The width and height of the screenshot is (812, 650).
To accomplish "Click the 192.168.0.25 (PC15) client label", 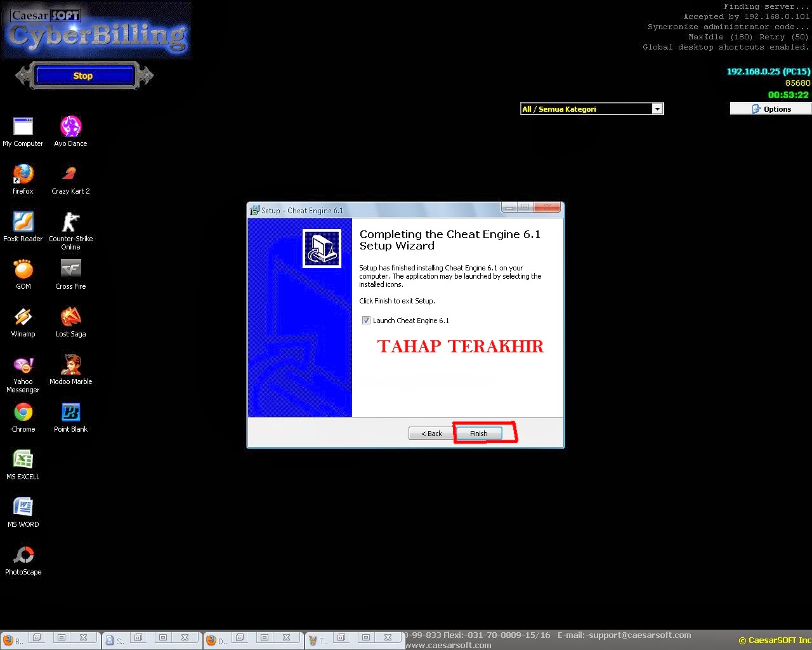I will (768, 71).
